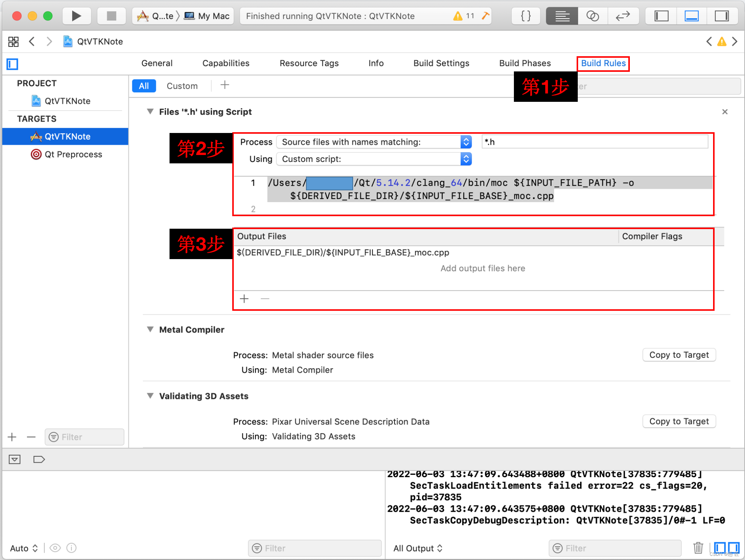Screen dimensions: 745x560
Task: Toggle the variables view pane button
Action: click(720, 548)
